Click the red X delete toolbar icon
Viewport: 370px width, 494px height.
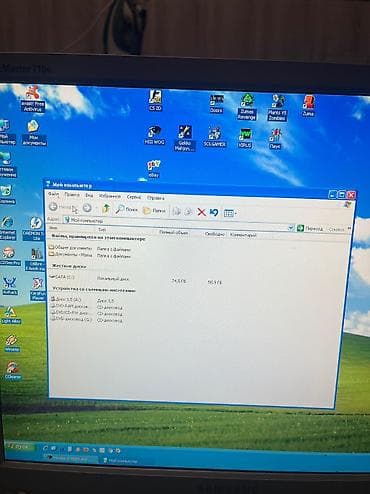[x=201, y=212]
